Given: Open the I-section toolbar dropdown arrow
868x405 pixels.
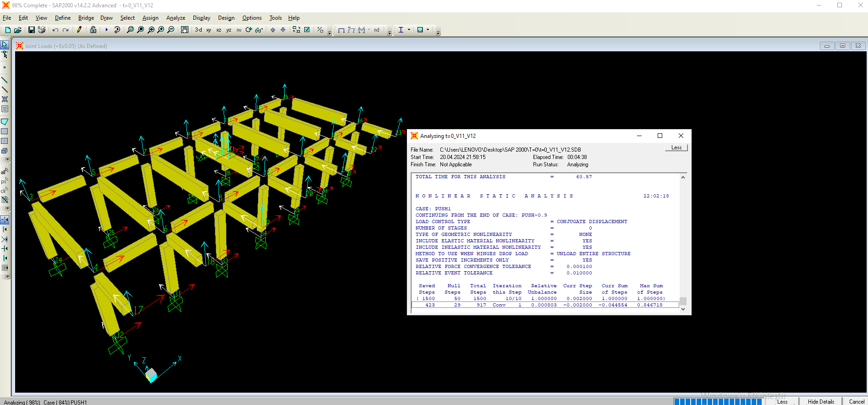Looking at the screenshot, I should [409, 30].
